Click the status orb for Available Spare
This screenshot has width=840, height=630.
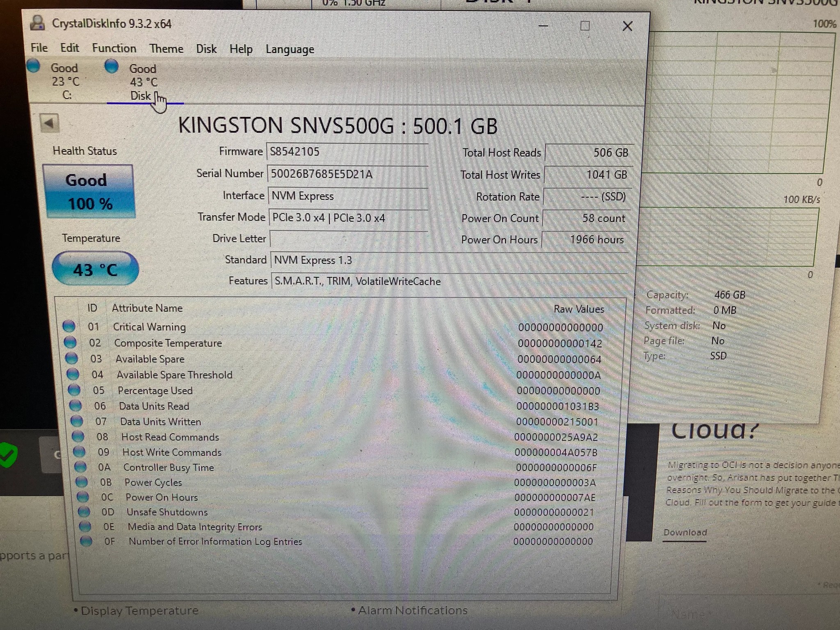pyautogui.click(x=71, y=358)
